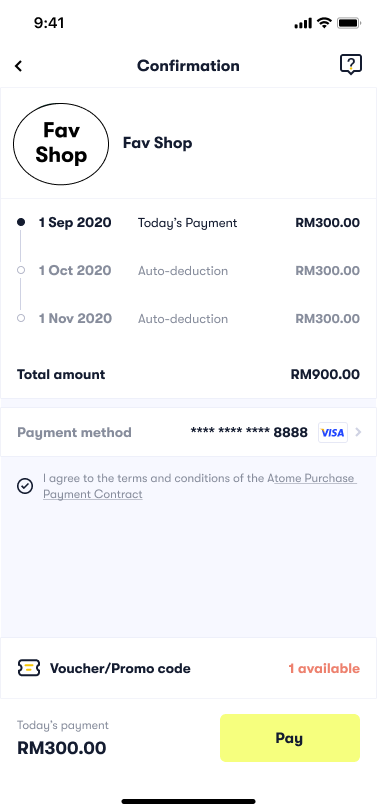
Task: Tap the Fav Shop logo circle
Action: tap(61, 143)
